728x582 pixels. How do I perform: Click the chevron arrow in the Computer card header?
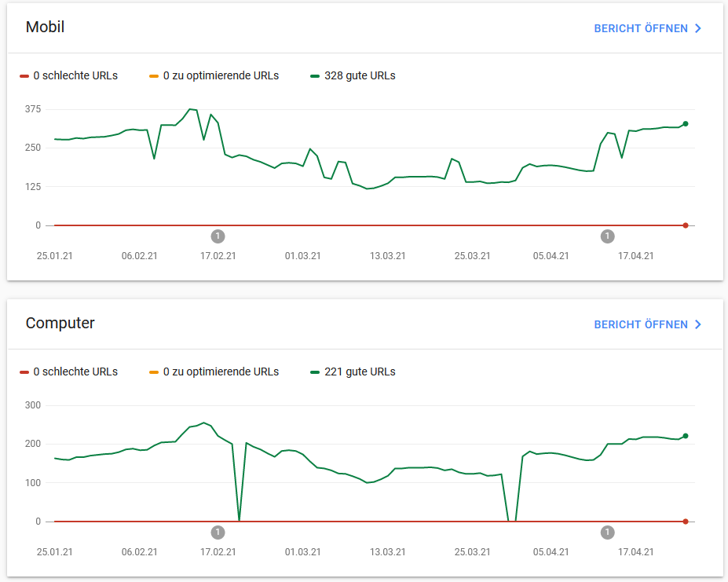click(x=697, y=324)
